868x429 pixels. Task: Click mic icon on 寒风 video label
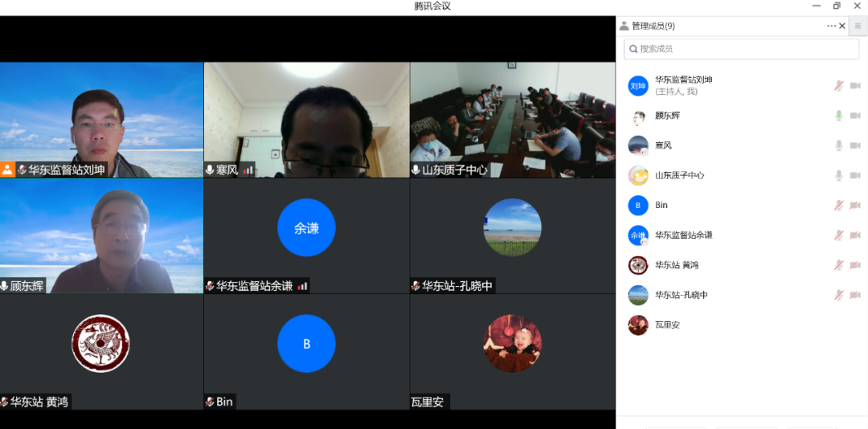click(x=210, y=170)
